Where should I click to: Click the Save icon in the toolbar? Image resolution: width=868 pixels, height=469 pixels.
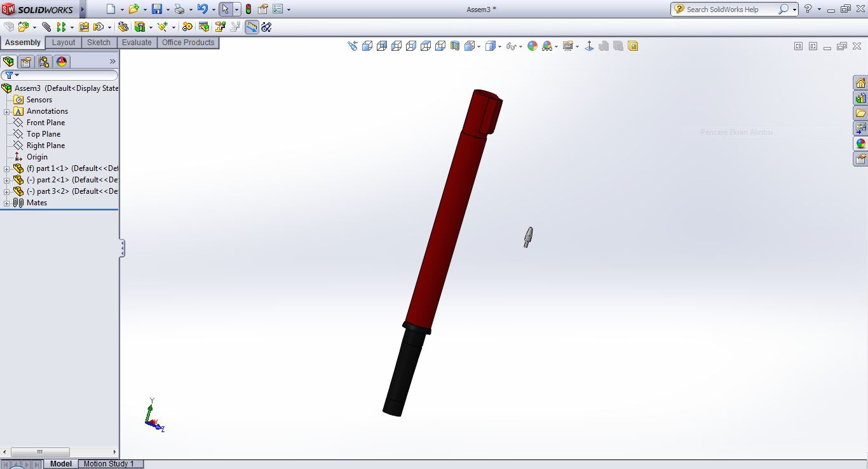click(x=156, y=9)
